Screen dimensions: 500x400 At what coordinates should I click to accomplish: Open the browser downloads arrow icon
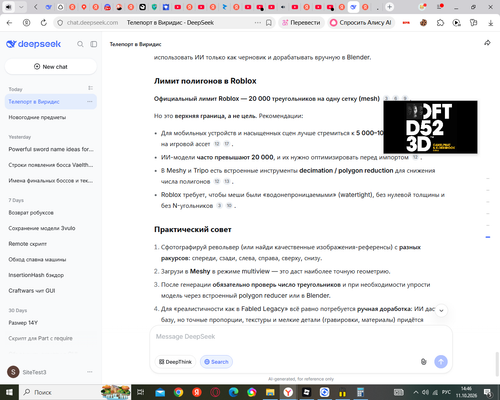pos(490,23)
